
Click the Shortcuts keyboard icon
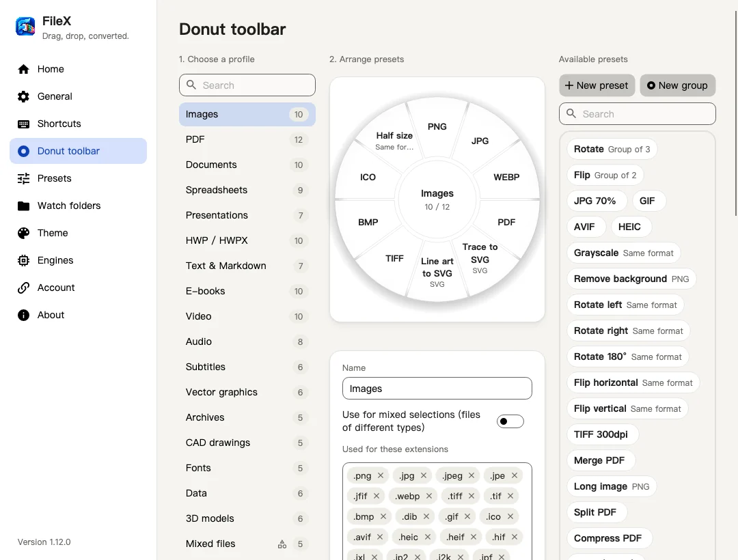[23, 124]
